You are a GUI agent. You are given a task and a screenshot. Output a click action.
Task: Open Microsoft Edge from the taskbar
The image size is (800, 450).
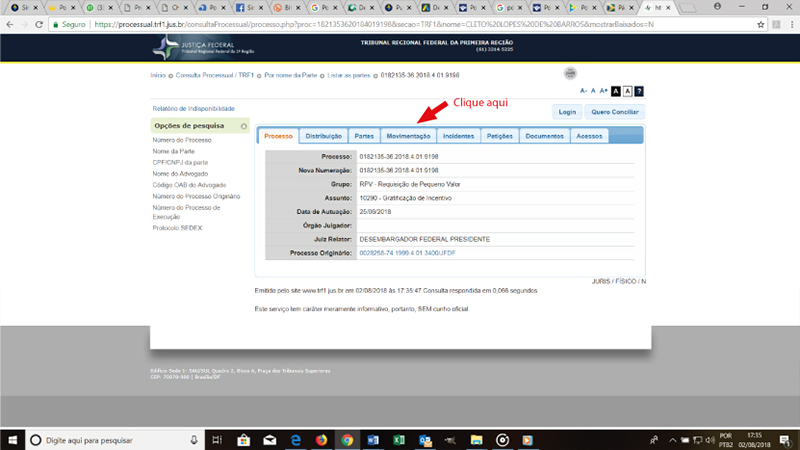(295, 439)
